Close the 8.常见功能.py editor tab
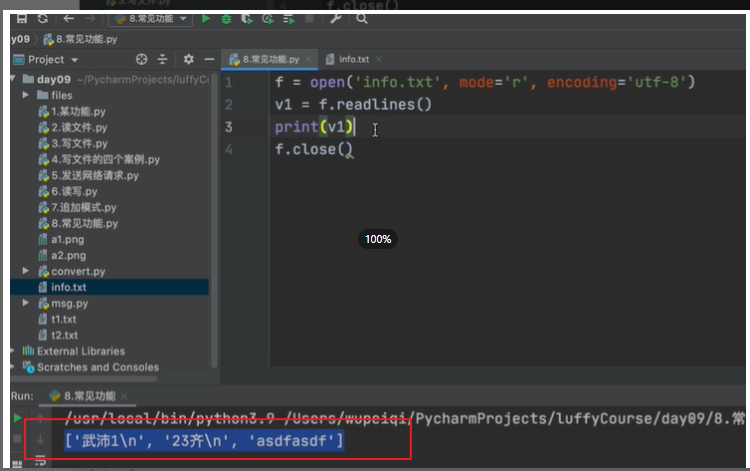 point(309,59)
